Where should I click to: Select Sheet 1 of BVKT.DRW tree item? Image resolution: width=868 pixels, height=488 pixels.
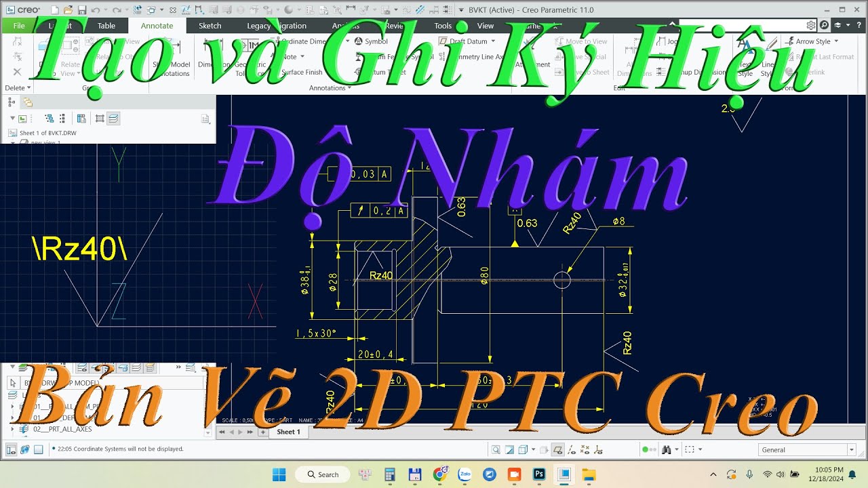(47, 133)
